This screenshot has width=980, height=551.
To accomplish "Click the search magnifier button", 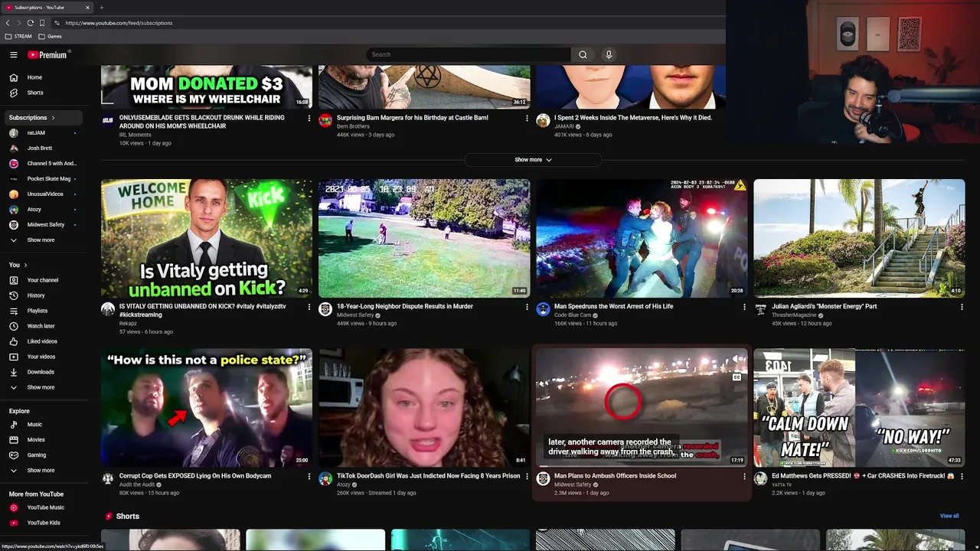I will point(583,54).
